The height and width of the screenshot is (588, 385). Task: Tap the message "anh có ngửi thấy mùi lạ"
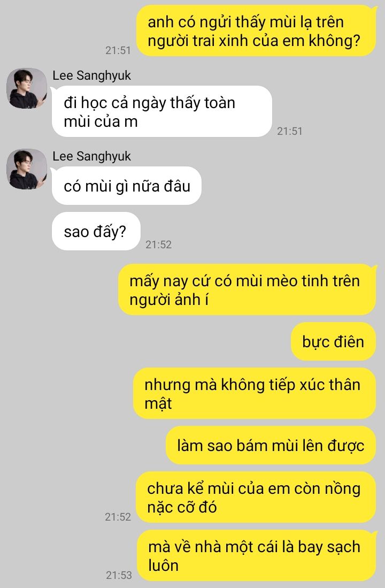coord(256,30)
